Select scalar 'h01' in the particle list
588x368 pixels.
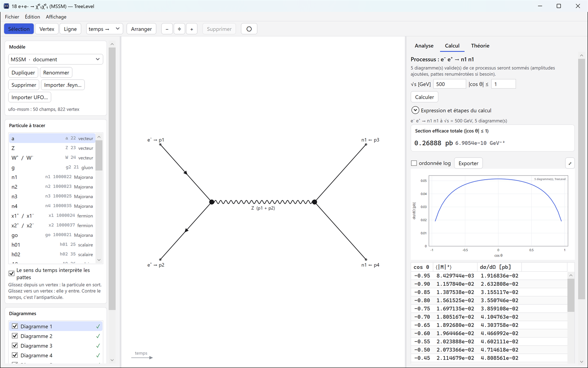(x=52, y=245)
